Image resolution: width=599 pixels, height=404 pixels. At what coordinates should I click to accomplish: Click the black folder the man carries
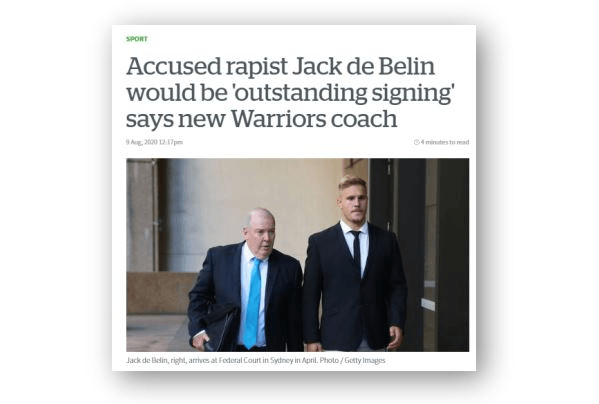point(221,328)
